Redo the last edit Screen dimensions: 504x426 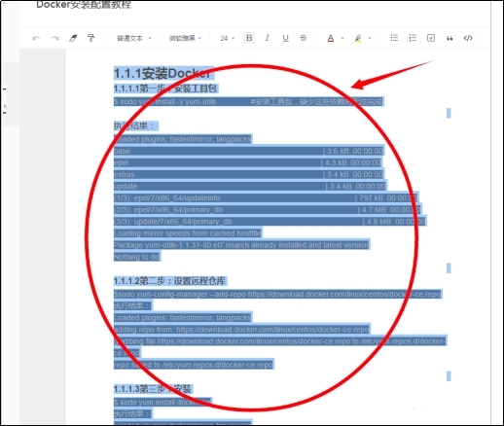point(55,38)
